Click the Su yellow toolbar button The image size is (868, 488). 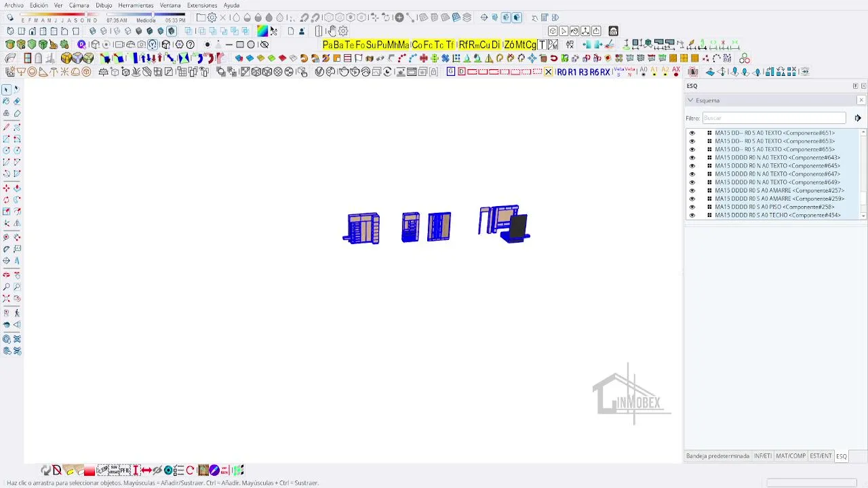click(371, 45)
